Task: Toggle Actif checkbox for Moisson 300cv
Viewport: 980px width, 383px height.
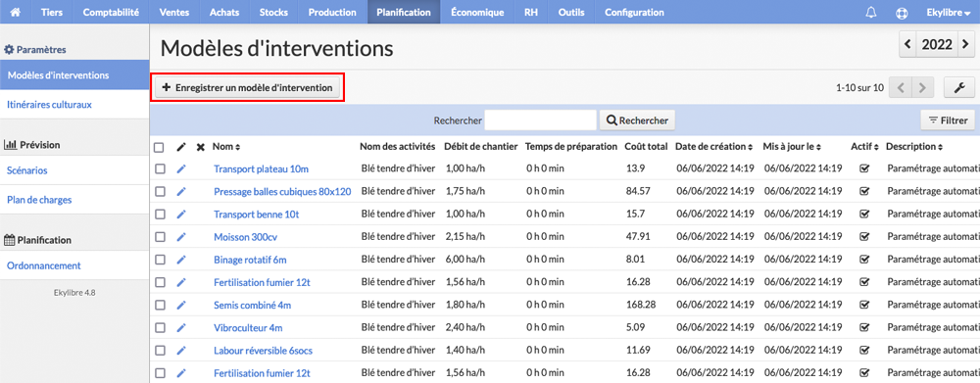Action: 865,237
